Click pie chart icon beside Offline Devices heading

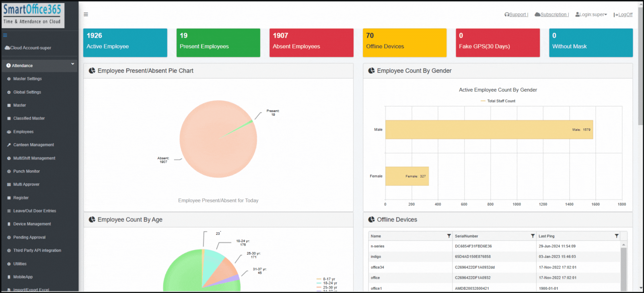coord(371,220)
